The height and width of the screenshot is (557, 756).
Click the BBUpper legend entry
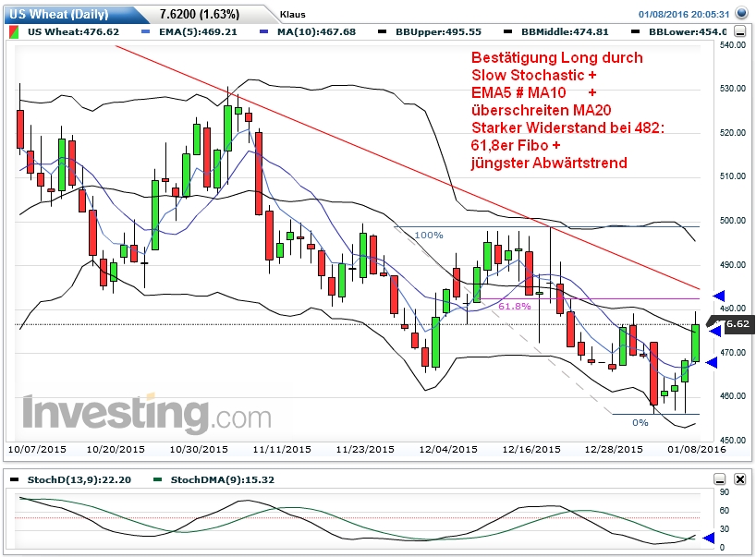click(x=430, y=31)
